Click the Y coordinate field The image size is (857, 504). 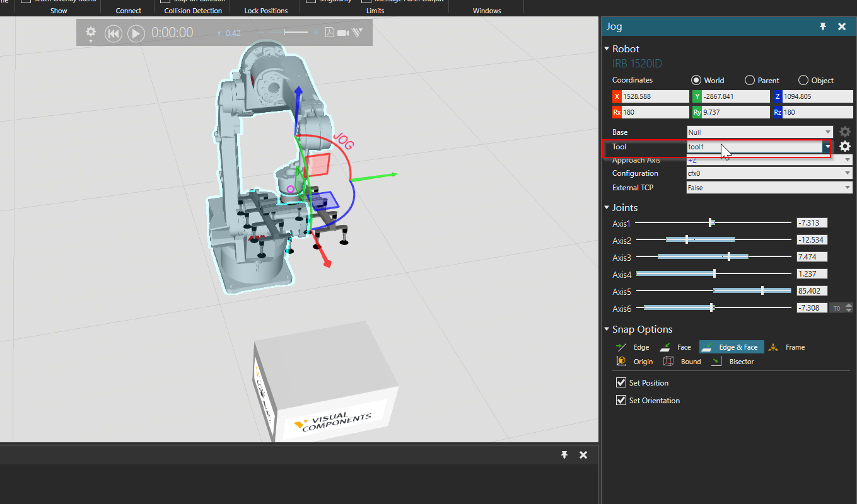pos(736,96)
